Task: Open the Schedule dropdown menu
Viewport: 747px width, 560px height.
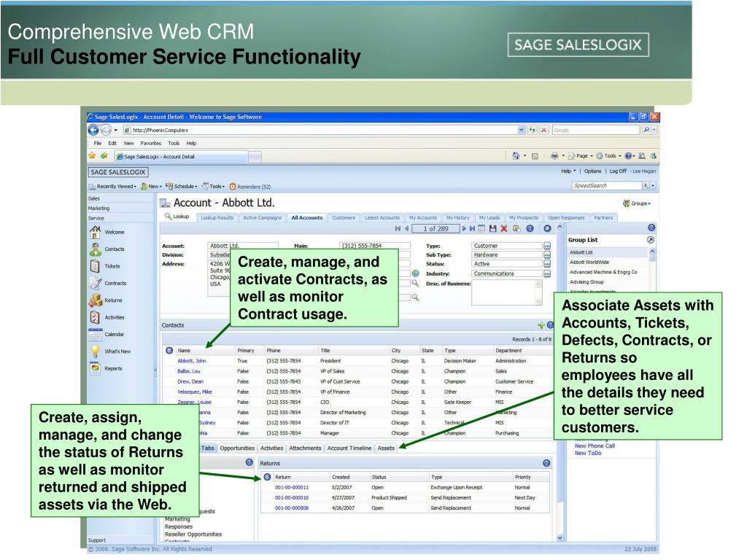Action: (182, 187)
